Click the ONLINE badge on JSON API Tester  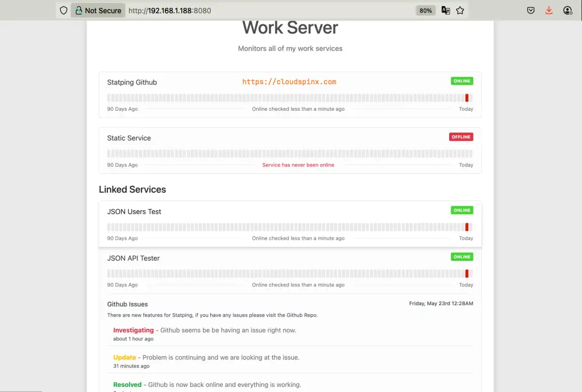(462, 257)
